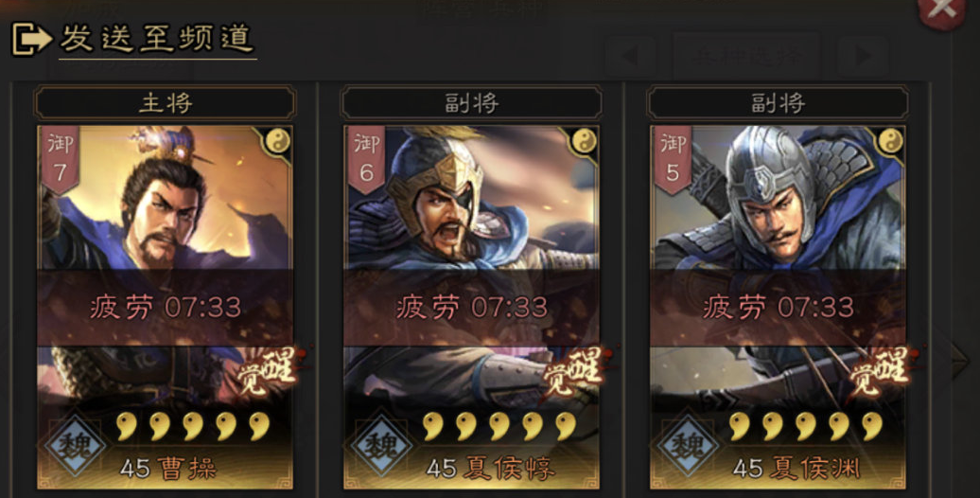Open 曹操 general portrait card
This screenshot has height=498, width=980.
pyautogui.click(x=165, y=307)
